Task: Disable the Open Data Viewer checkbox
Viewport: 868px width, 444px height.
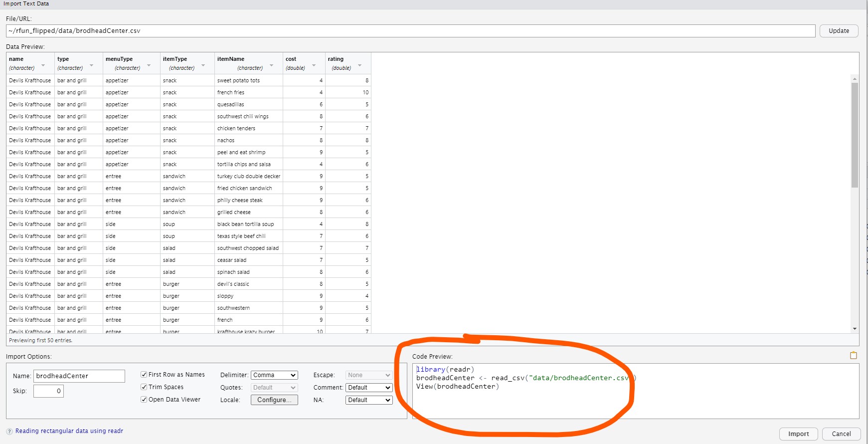Action: click(x=144, y=400)
